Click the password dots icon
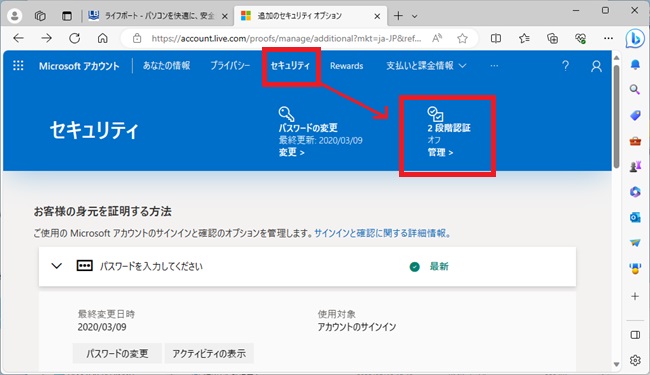Image resolution: width=650 pixels, height=375 pixels. point(85,266)
